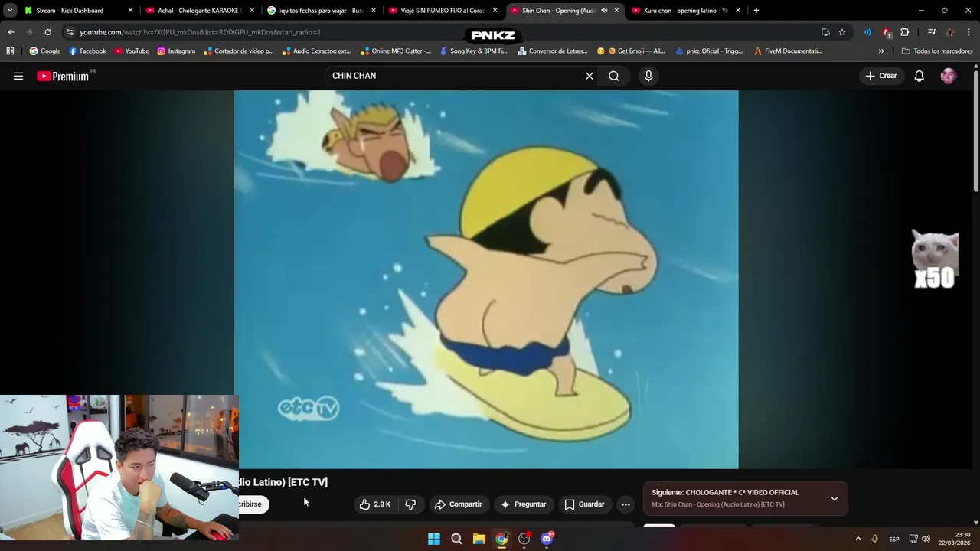View site information icon in address bar
Viewport: 980px width, 551px height.
[70, 32]
